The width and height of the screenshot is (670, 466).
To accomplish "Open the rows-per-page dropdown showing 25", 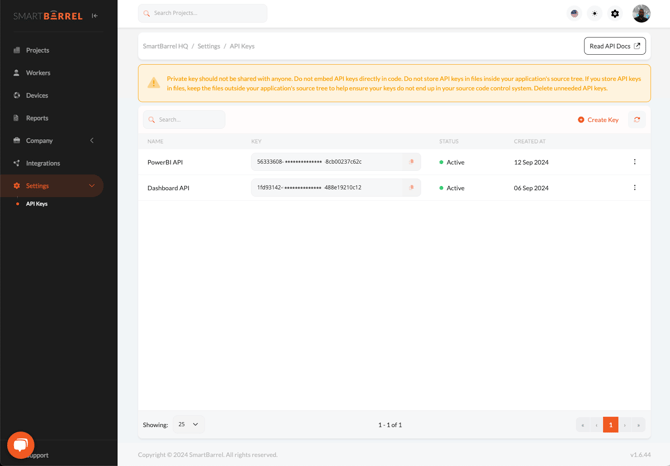I will point(188,425).
